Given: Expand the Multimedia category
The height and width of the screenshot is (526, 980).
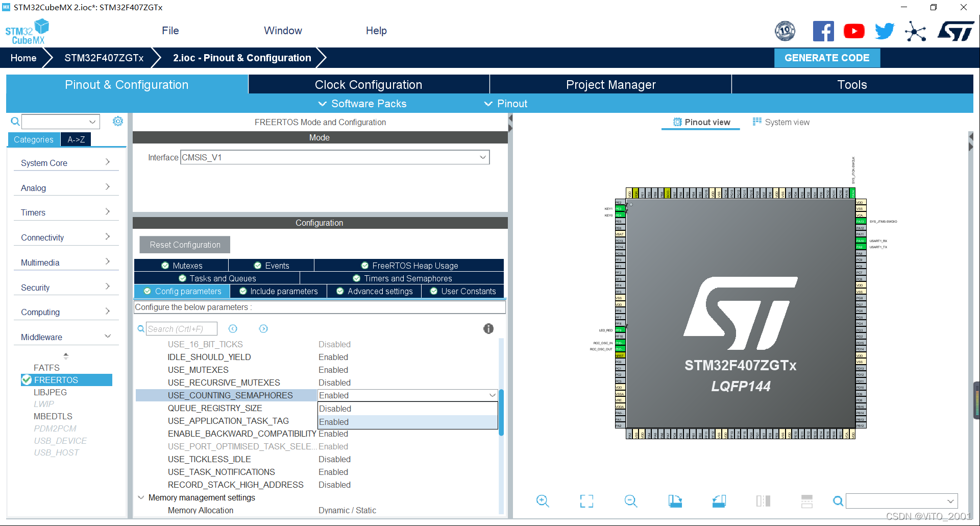Looking at the screenshot, I should [66, 262].
